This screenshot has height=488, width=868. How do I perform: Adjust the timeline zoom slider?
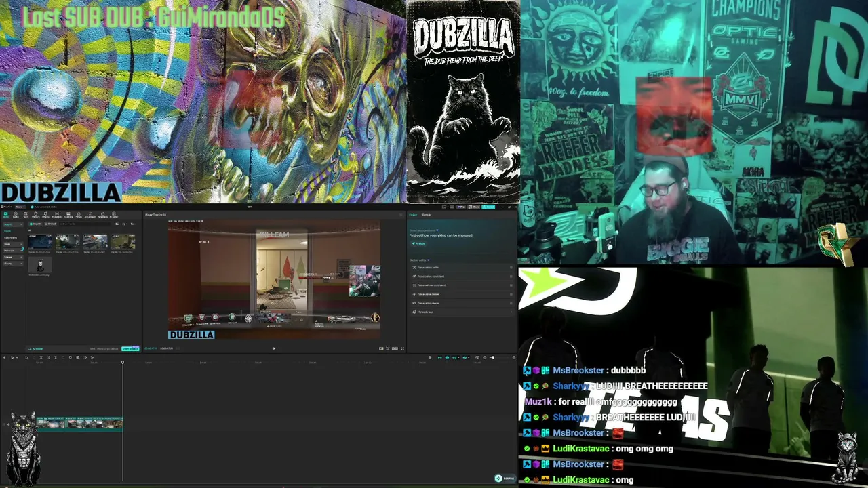pos(492,357)
